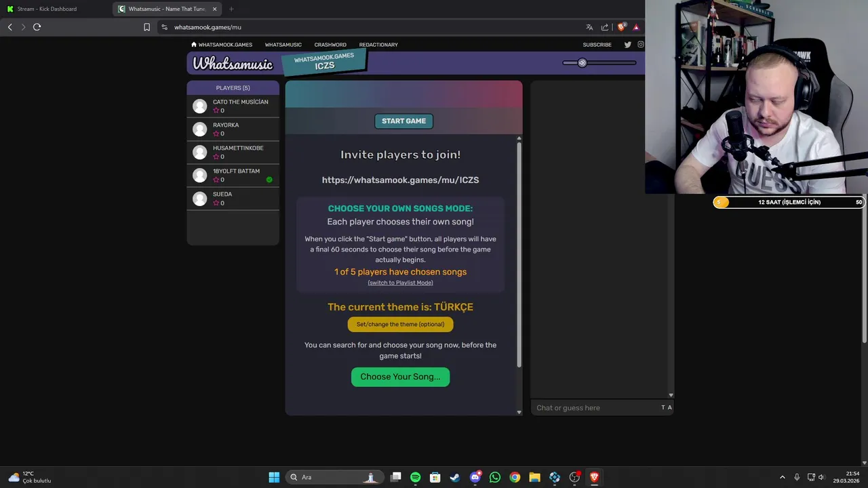
Task: Click green ready indicator next to 18yolft Battam
Action: pos(269,180)
